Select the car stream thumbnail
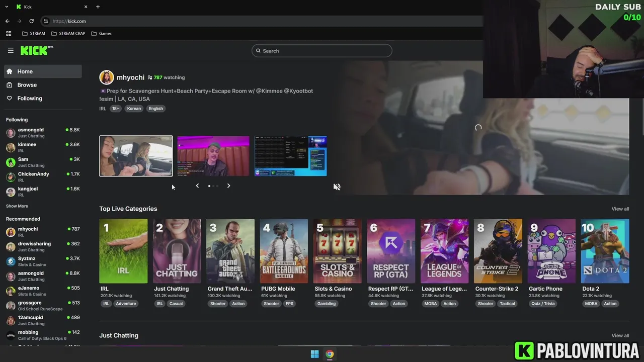 (x=136, y=156)
